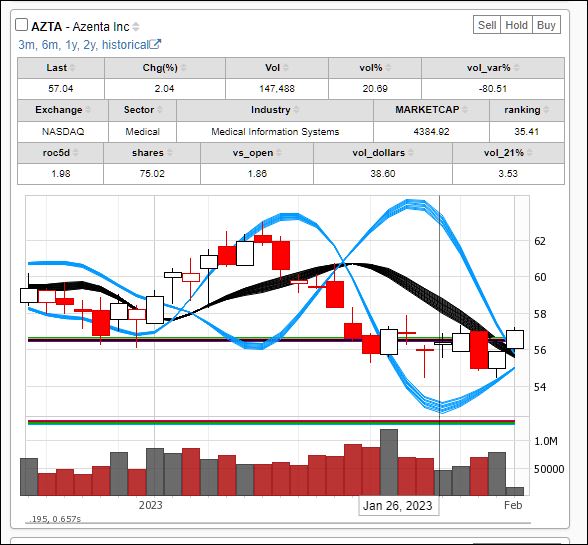This screenshot has height=545, width=588.
Task: Click the volume value 147,488
Action: point(277,89)
